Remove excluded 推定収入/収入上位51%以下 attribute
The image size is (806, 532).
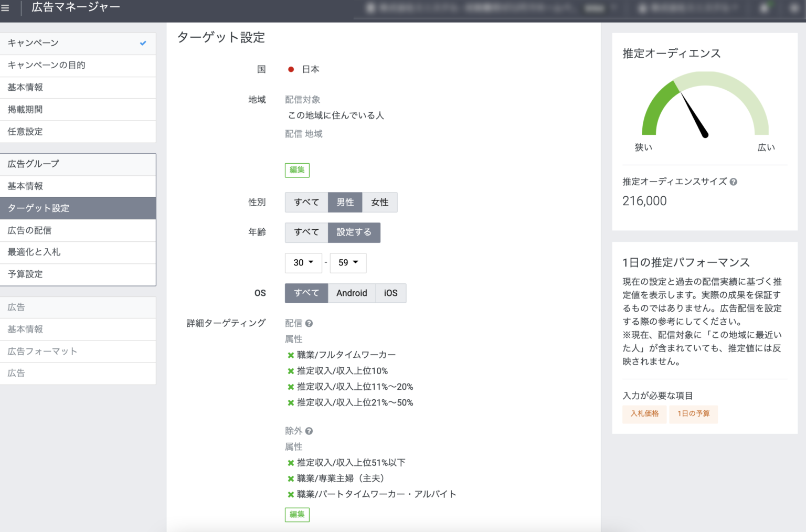pyautogui.click(x=291, y=463)
